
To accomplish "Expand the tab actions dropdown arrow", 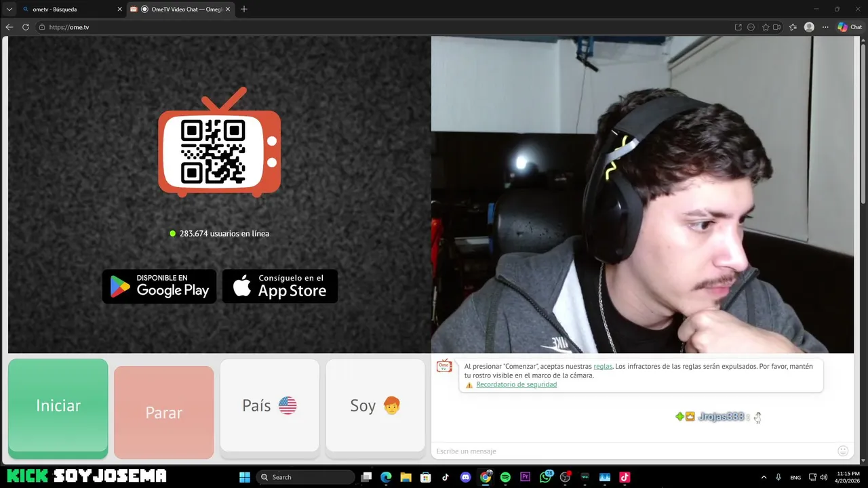I will (x=9, y=9).
